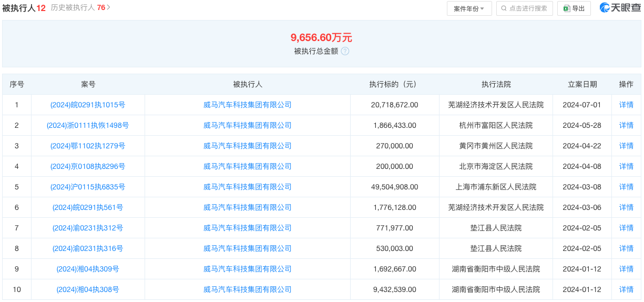Viewport: 644px width, 302px height.
Task: View 详情 for case 湘04执308号
Action: click(626, 289)
